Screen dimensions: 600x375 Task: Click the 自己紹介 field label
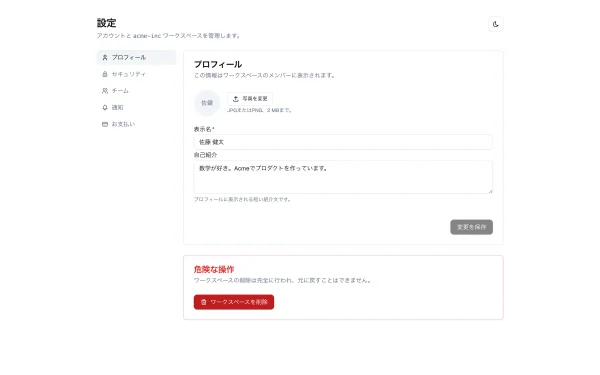205,155
